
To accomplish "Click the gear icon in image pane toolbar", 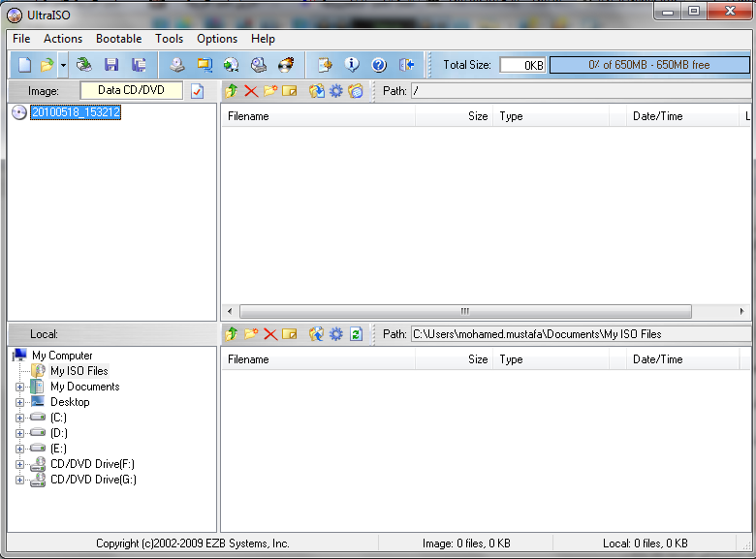I will point(335,91).
